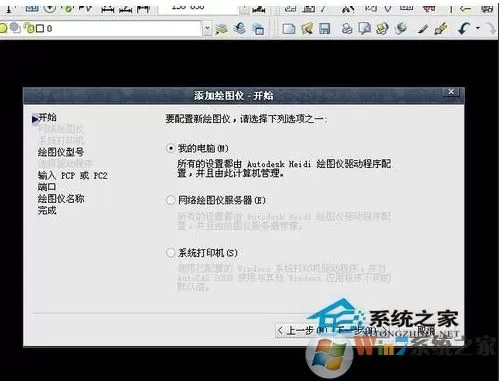Toggle the layer 0 lightbulb on/off icon
The height and width of the screenshot is (381, 503).
3,28
